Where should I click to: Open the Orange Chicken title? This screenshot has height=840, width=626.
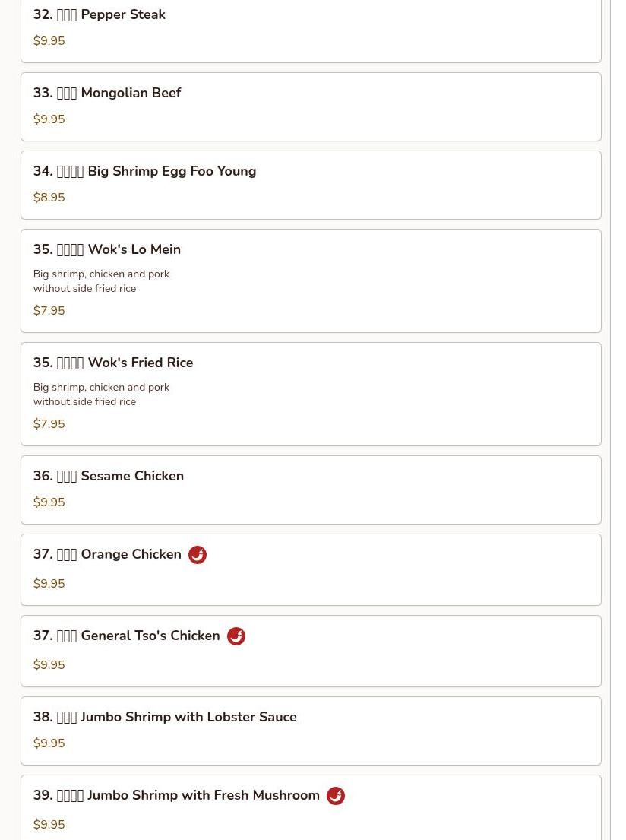coord(107,555)
